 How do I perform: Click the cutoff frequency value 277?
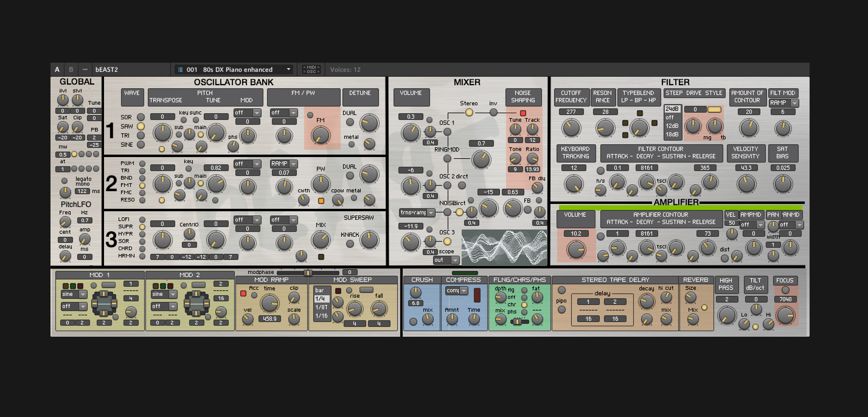[x=571, y=112]
